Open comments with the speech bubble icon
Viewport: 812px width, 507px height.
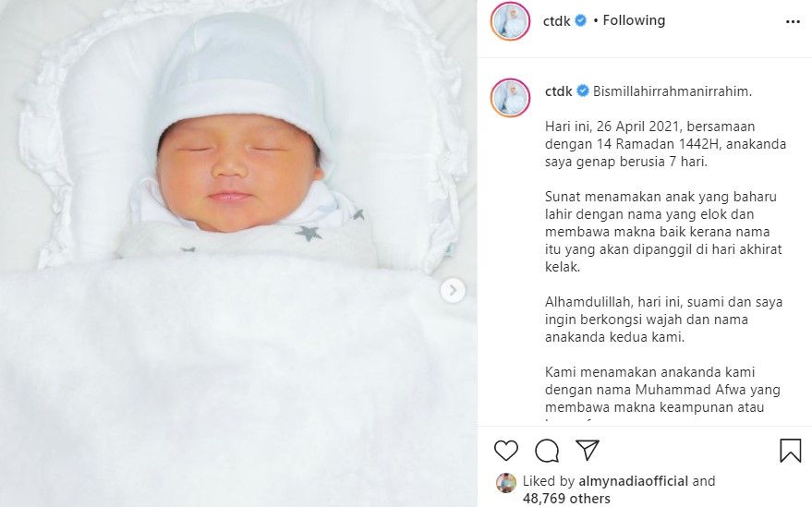point(547,451)
